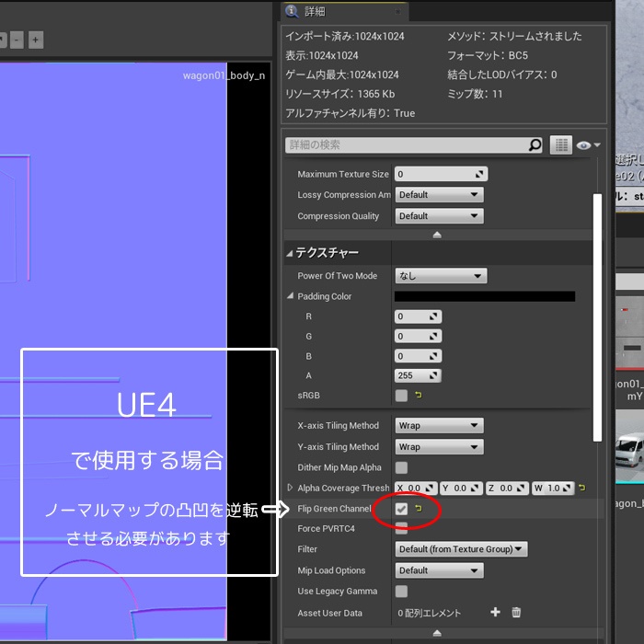
Task: Click the ミップ数: 11 text
Action: coord(475,94)
